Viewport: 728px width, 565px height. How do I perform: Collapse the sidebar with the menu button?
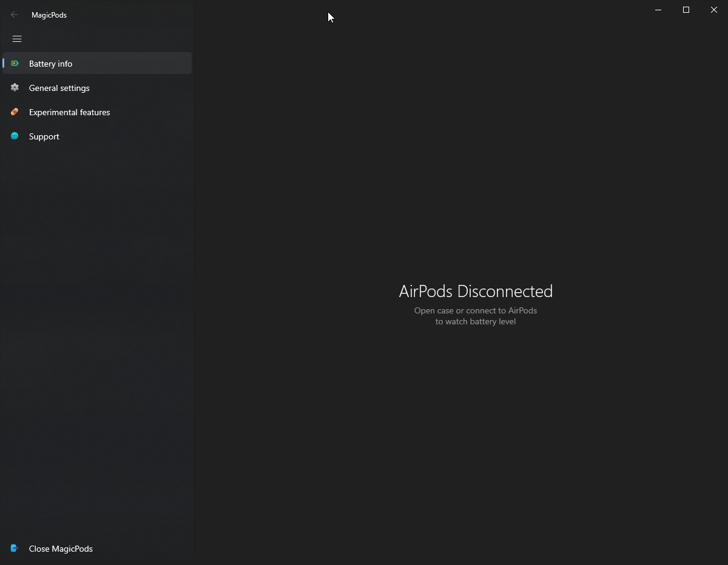pyautogui.click(x=16, y=39)
